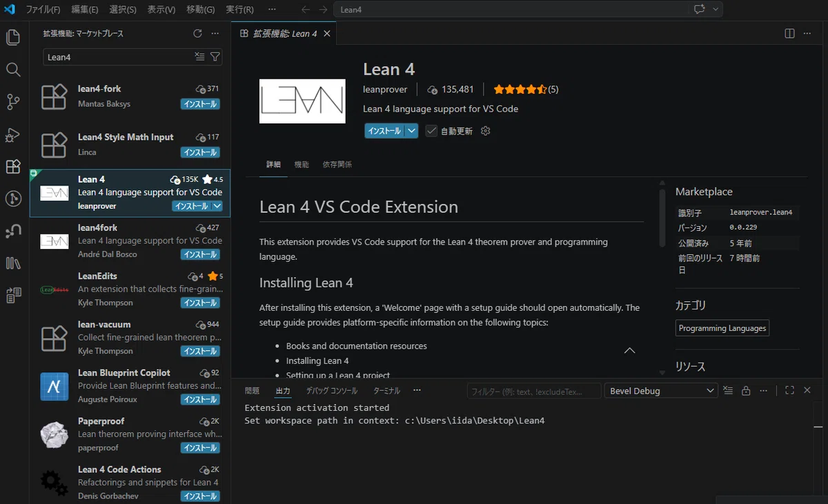Clear the output panel
The width and height of the screenshot is (828, 504).
pos(728,390)
